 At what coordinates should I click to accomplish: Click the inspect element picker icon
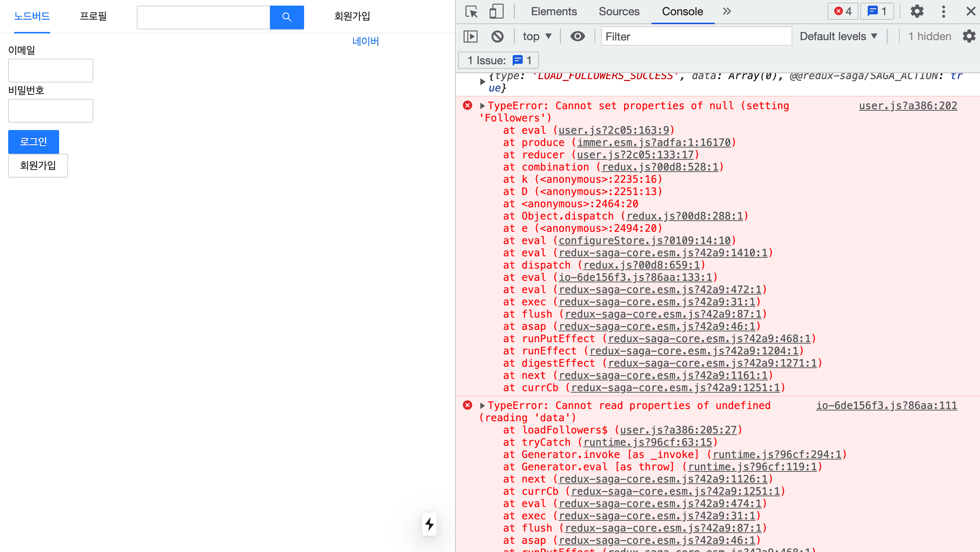coord(471,12)
